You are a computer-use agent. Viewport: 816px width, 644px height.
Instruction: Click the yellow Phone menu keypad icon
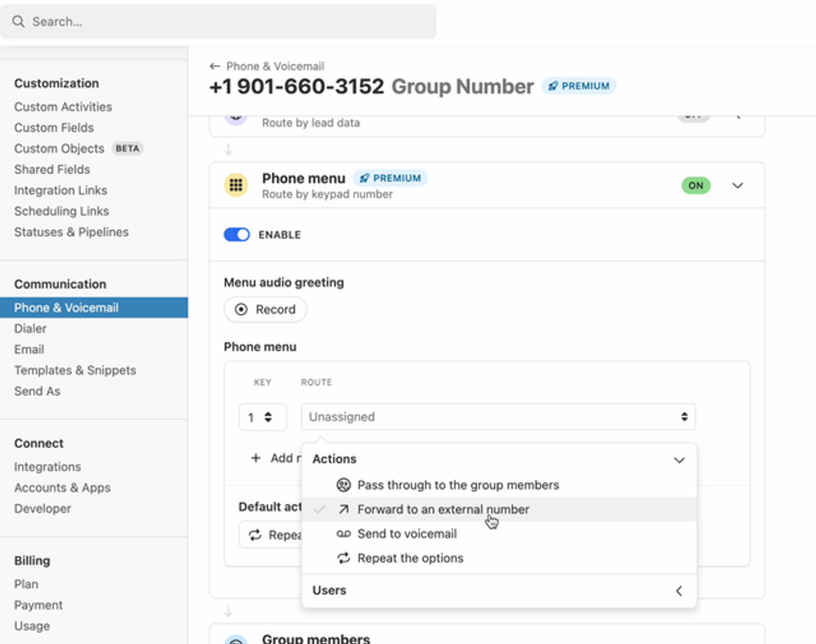pos(236,185)
